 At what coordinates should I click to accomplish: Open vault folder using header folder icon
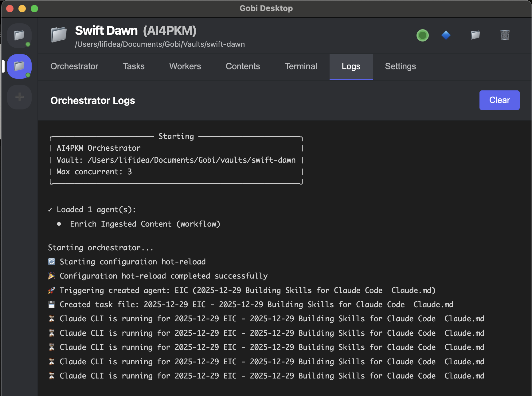(475, 35)
